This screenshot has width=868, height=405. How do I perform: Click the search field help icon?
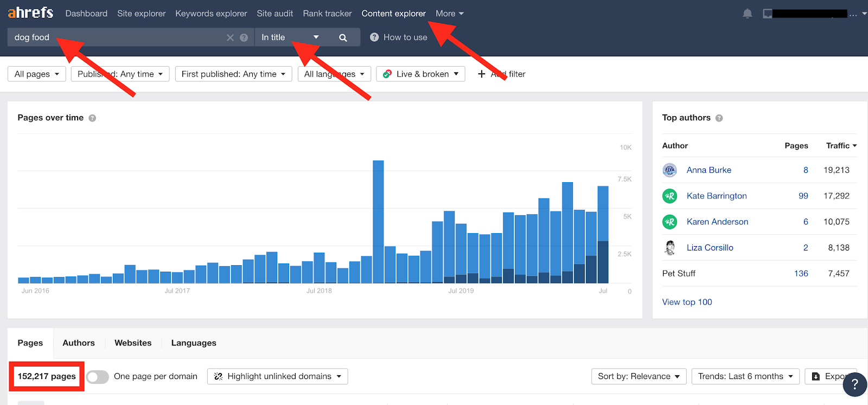pos(244,37)
